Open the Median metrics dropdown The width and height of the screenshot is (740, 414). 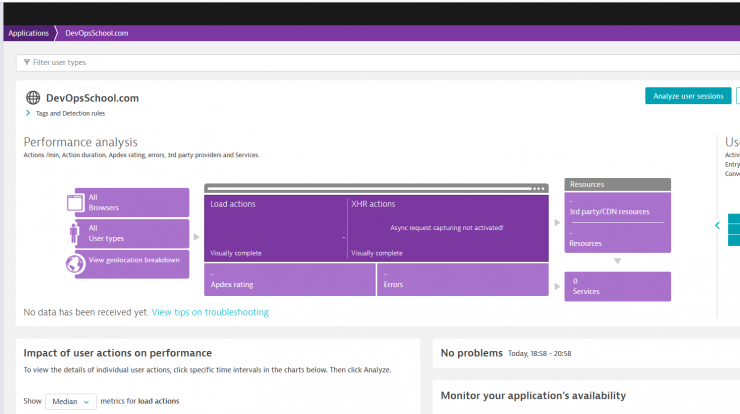tap(71, 401)
